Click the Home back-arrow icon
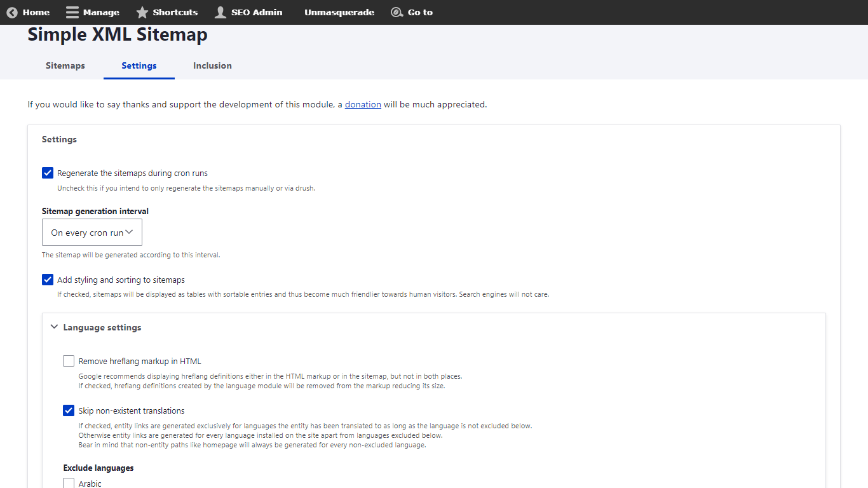Image resolution: width=868 pixels, height=488 pixels. click(x=12, y=12)
